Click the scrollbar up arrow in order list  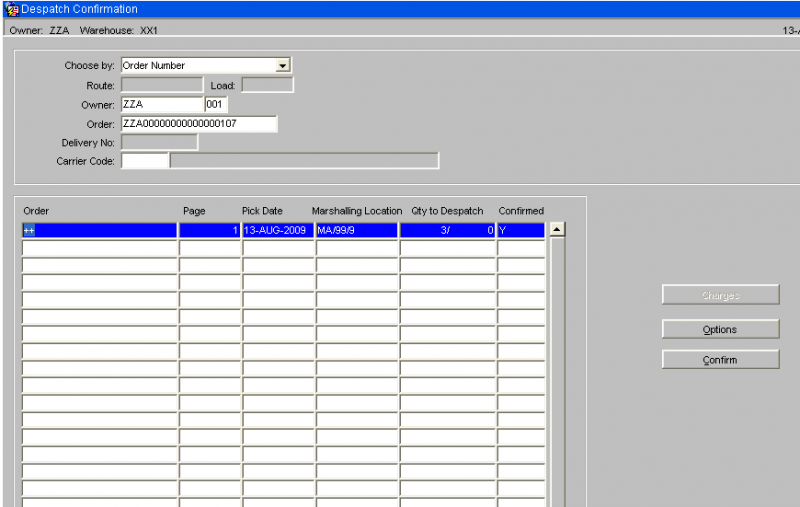coord(557,230)
